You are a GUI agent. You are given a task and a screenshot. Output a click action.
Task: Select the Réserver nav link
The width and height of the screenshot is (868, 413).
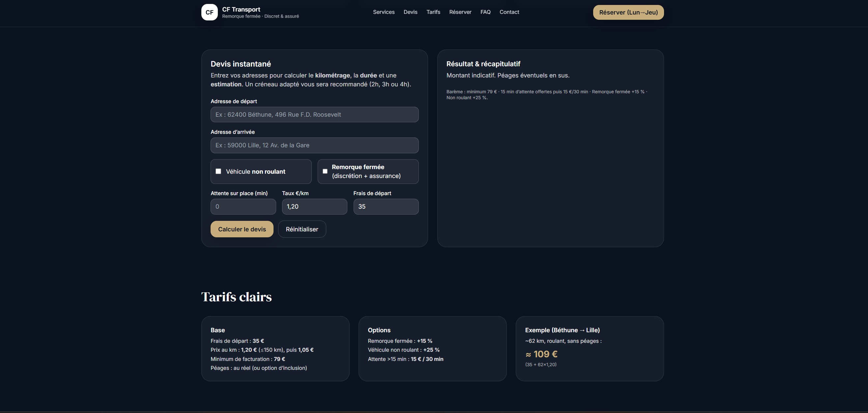pyautogui.click(x=460, y=12)
